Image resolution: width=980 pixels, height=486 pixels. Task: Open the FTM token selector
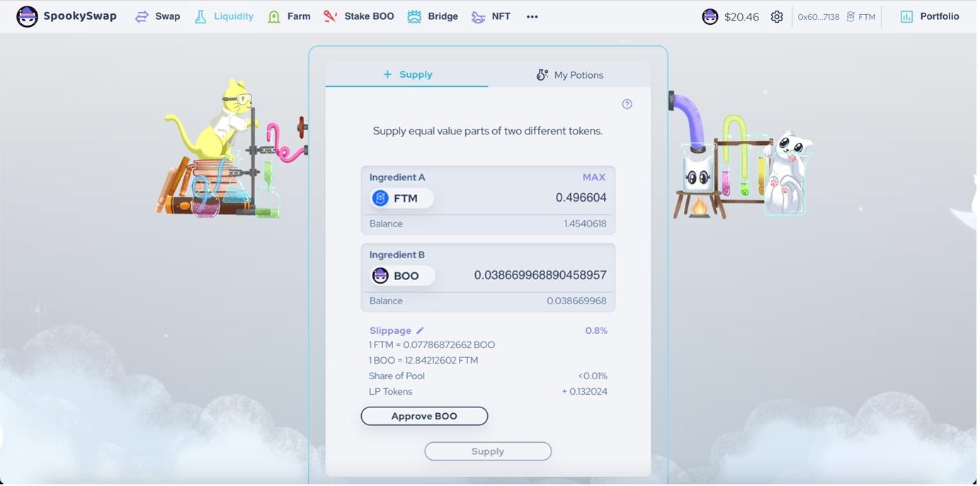[x=401, y=198]
